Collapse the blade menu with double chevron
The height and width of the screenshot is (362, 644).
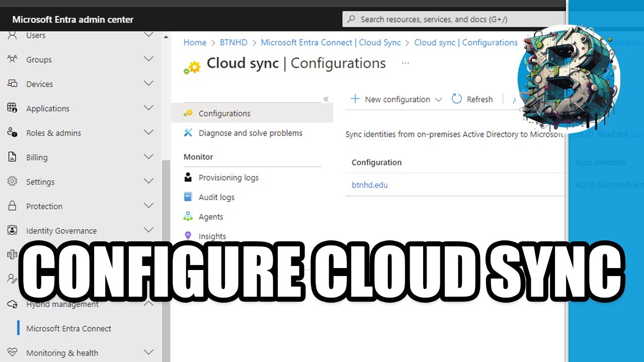326,99
